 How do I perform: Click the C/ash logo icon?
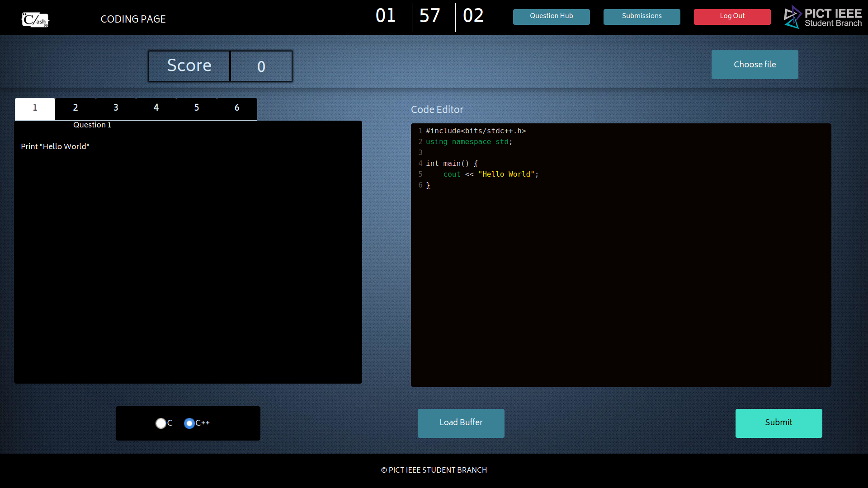[34, 20]
